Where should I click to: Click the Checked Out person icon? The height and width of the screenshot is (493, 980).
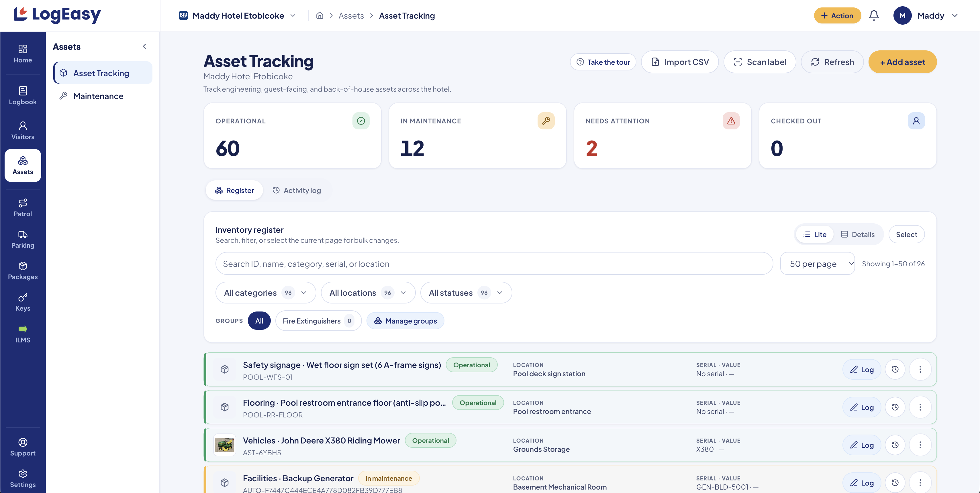[x=916, y=121]
